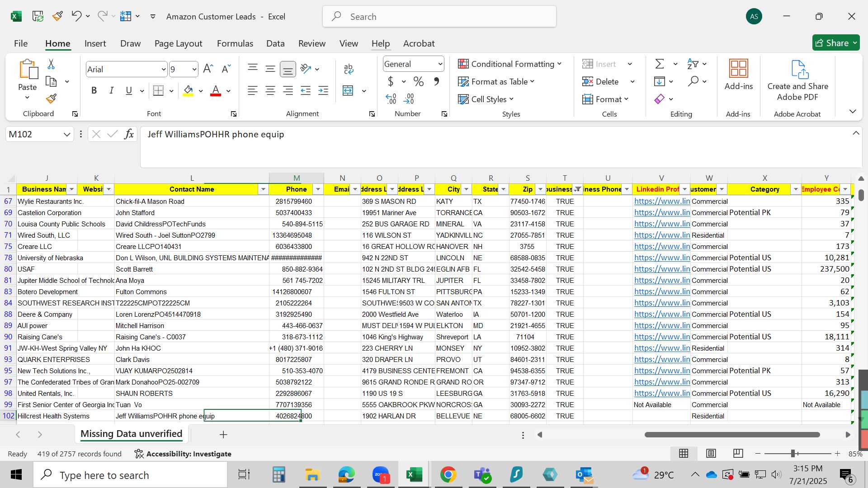Image resolution: width=868 pixels, height=488 pixels.
Task: Click the zoom slider handle in status bar
Action: [x=793, y=453]
